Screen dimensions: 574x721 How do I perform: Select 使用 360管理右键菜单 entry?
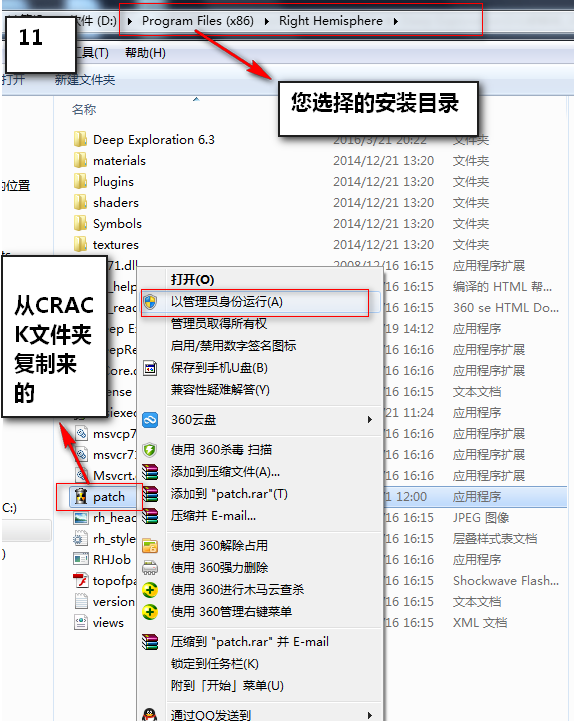tap(231, 612)
